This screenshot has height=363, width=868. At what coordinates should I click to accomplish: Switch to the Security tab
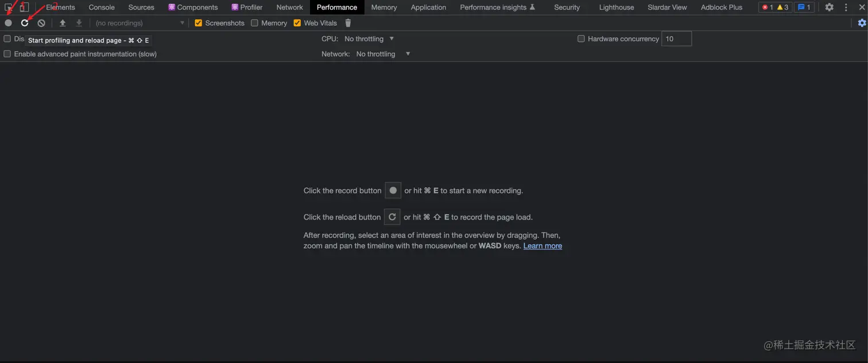(x=567, y=7)
